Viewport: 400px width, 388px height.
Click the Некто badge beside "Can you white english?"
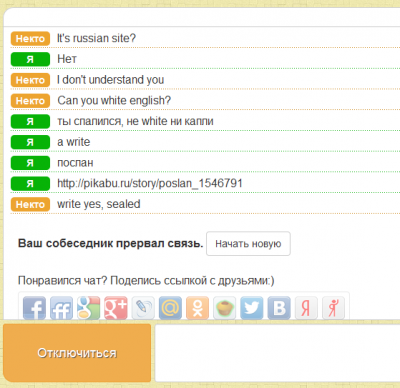[30, 101]
